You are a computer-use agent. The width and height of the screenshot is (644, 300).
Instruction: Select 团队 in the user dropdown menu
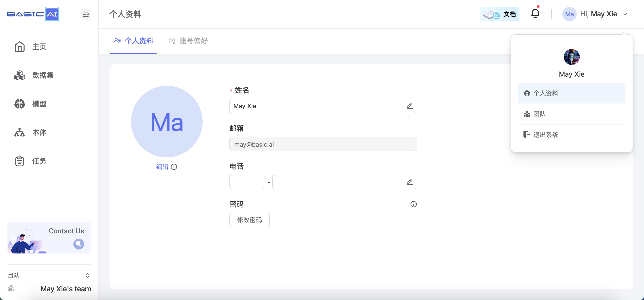tap(572, 114)
